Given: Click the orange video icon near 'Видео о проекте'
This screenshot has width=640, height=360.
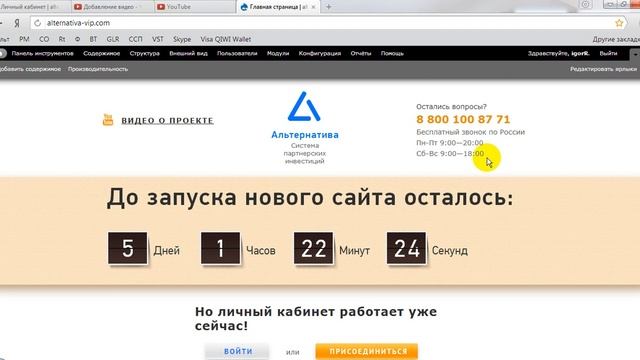Looking at the screenshot, I should click(108, 120).
